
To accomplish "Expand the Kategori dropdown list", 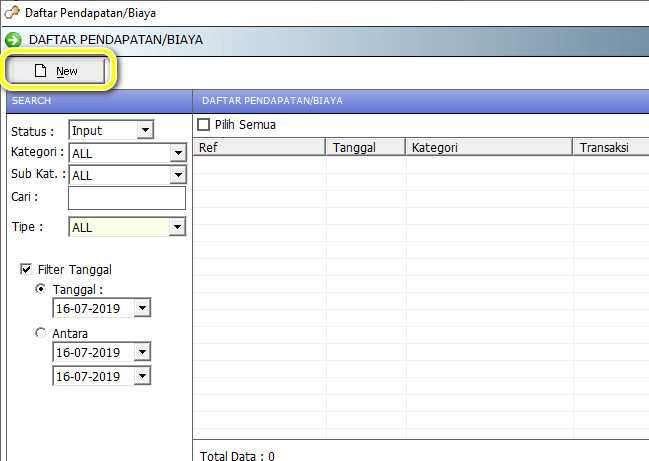I will tap(177, 153).
